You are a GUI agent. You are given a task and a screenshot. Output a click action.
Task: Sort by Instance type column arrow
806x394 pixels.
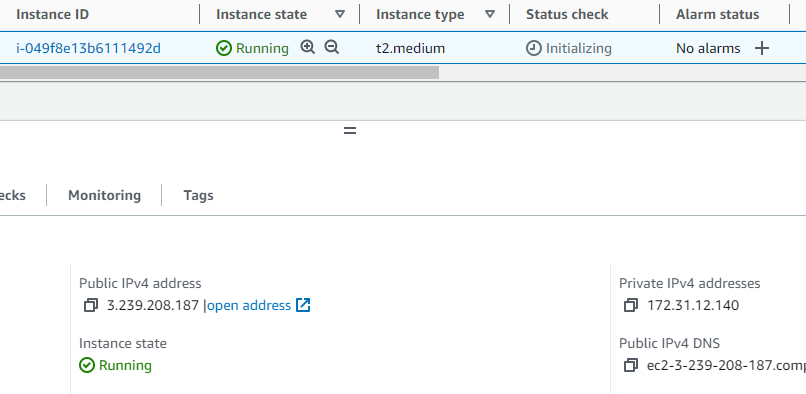point(490,14)
